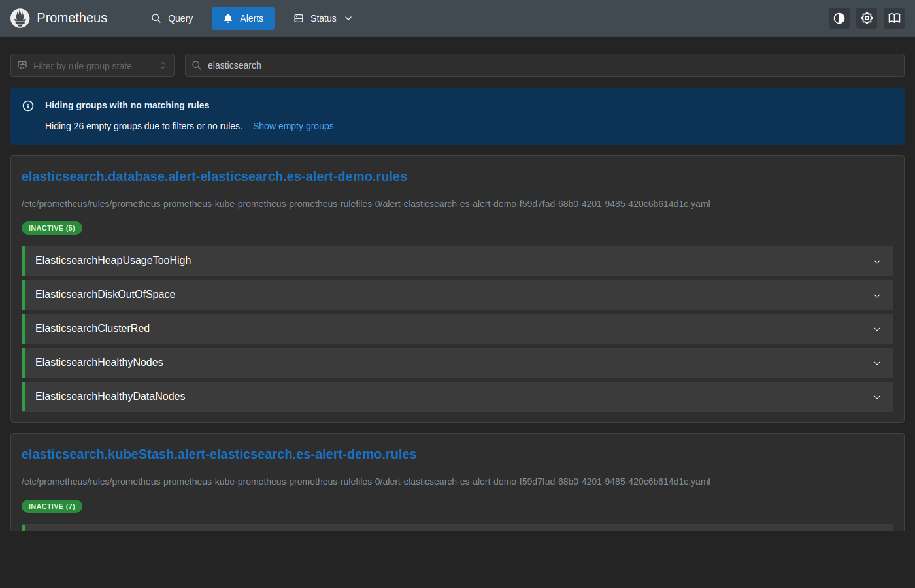The width and height of the screenshot is (915, 588).
Task: Click the 'Hiding 26 empty groups' message
Action: coord(143,126)
